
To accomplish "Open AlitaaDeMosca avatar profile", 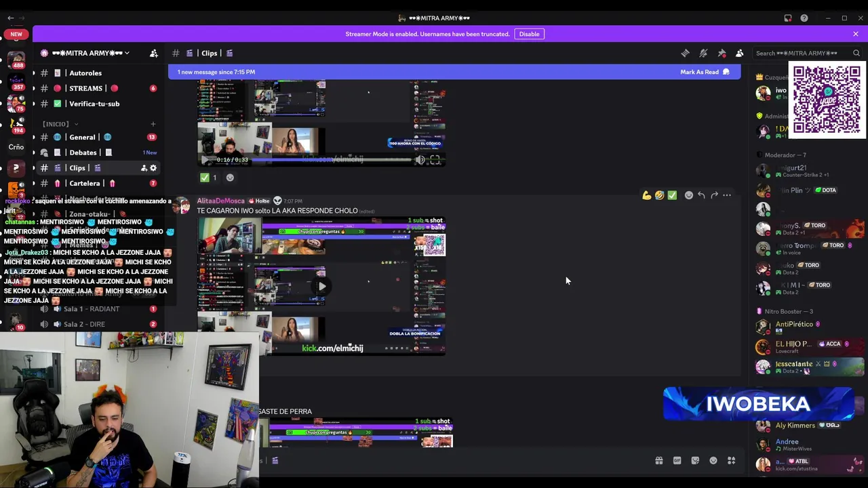I will pyautogui.click(x=182, y=205).
